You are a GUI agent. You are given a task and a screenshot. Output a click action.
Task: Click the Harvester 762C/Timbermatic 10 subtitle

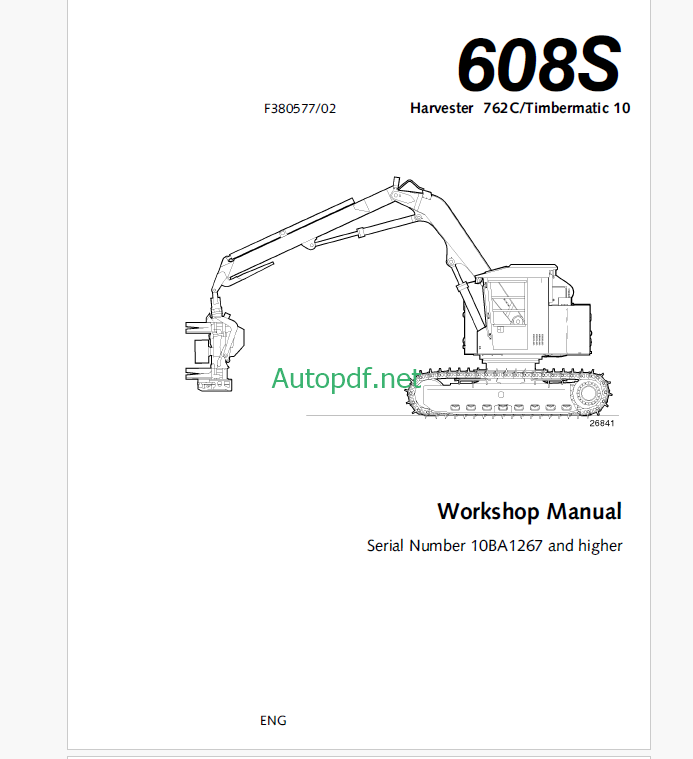[520, 108]
